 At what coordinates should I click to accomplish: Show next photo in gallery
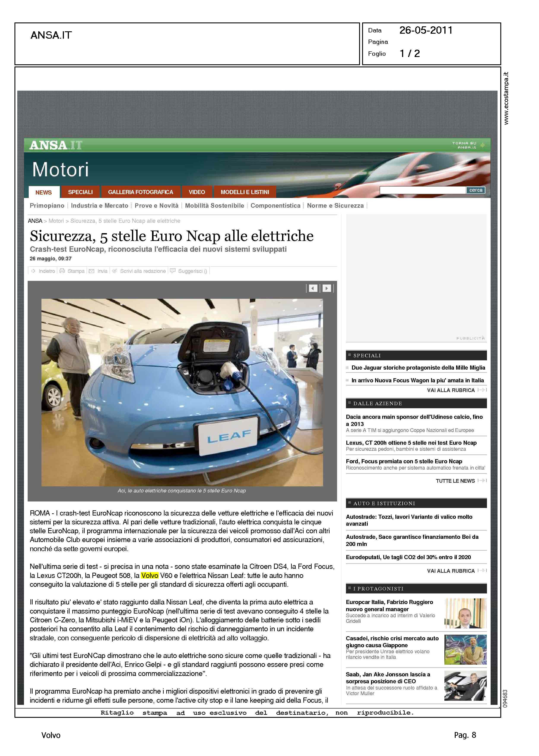[327, 288]
